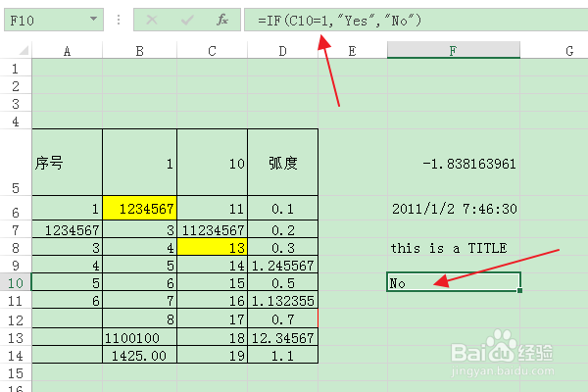The image size is (588, 392).
Task: Click cell A7 with 1234567
Action: tap(67, 229)
